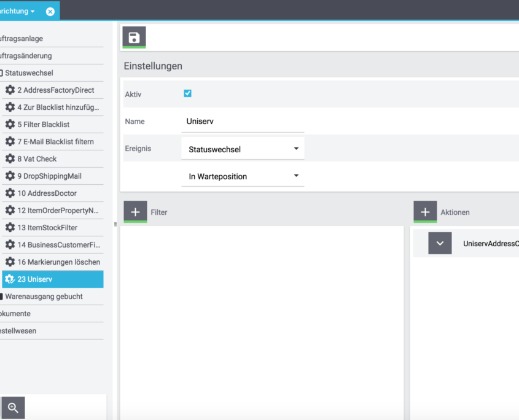
Task: Expand the UniservAddressC... action chevron
Action: pyautogui.click(x=440, y=243)
